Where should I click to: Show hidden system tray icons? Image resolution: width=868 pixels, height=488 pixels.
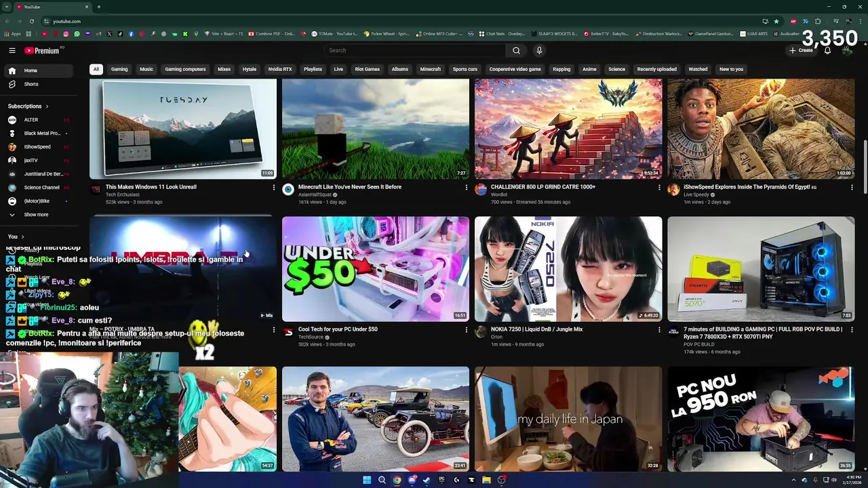point(793,480)
